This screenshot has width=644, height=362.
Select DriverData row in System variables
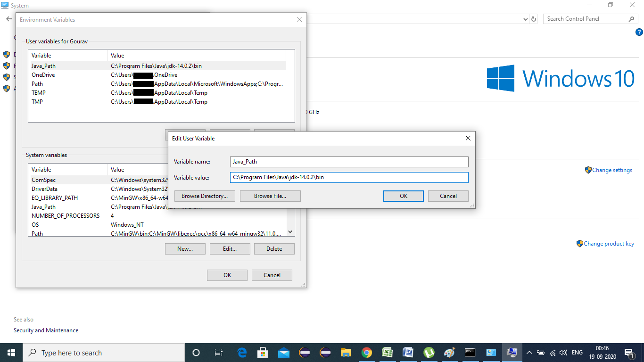(x=99, y=189)
